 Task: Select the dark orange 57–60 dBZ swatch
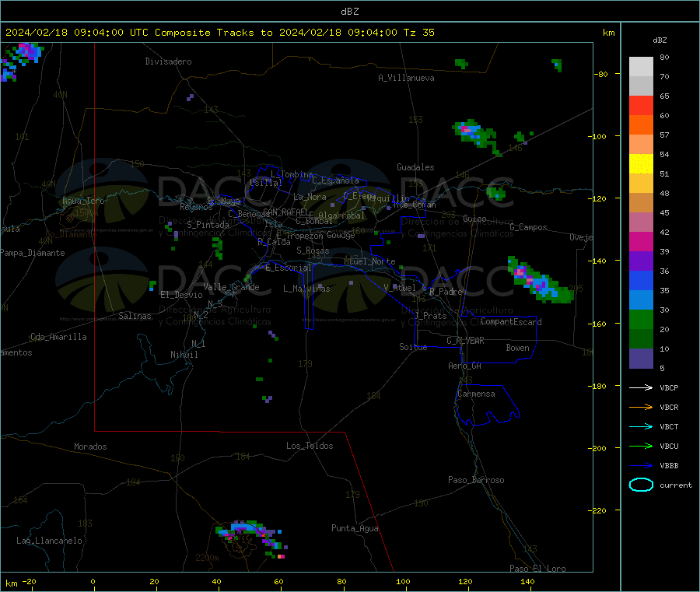click(x=641, y=125)
